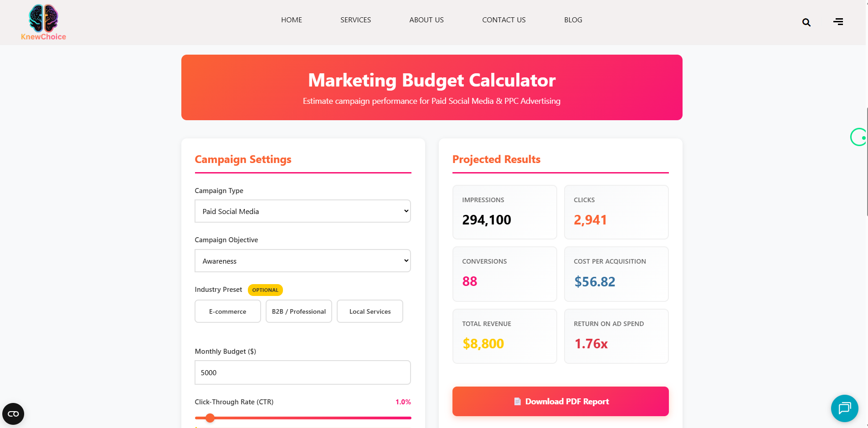Select the E-commerce industry preset
The width and height of the screenshot is (868, 428).
click(227, 311)
